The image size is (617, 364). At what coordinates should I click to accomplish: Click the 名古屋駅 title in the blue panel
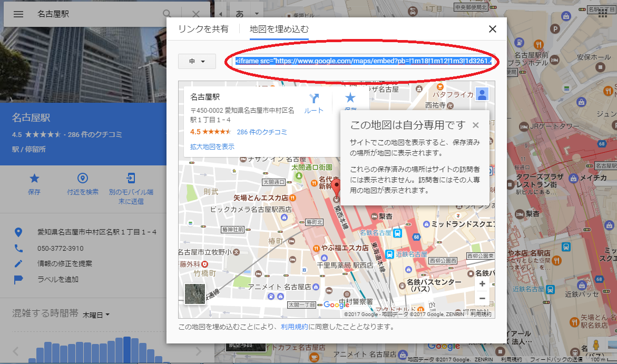(x=31, y=117)
